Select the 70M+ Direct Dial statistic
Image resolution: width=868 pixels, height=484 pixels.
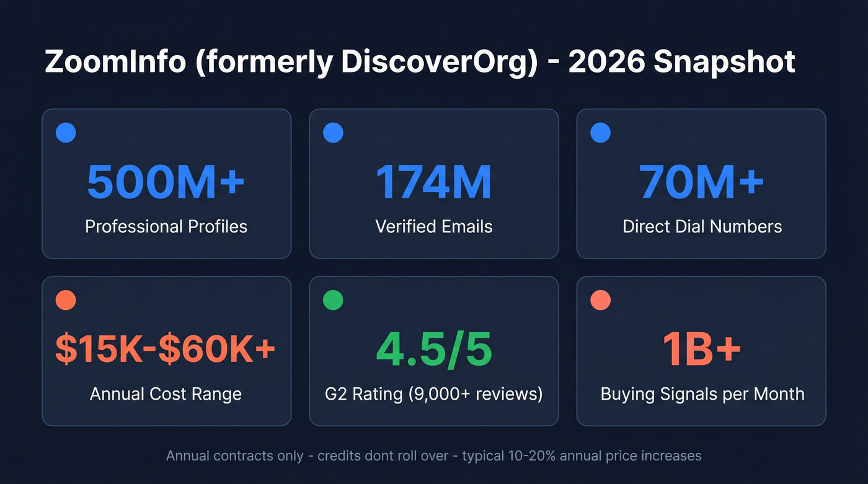click(x=701, y=182)
